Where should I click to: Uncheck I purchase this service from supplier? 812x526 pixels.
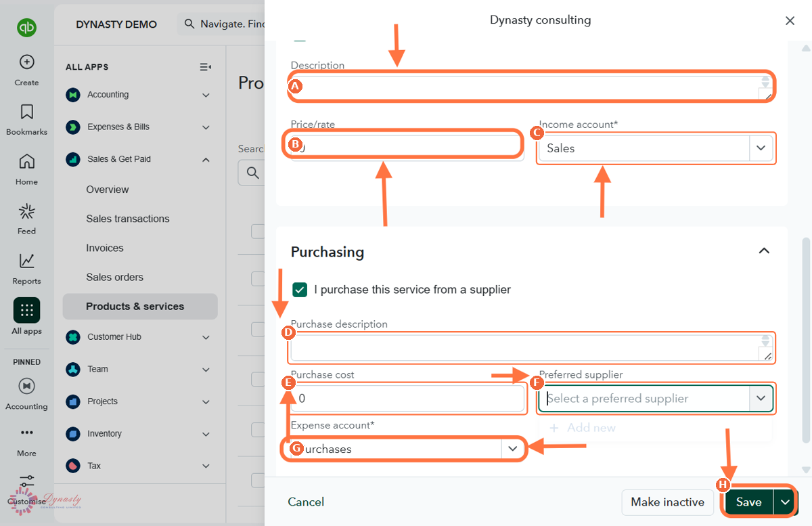300,290
